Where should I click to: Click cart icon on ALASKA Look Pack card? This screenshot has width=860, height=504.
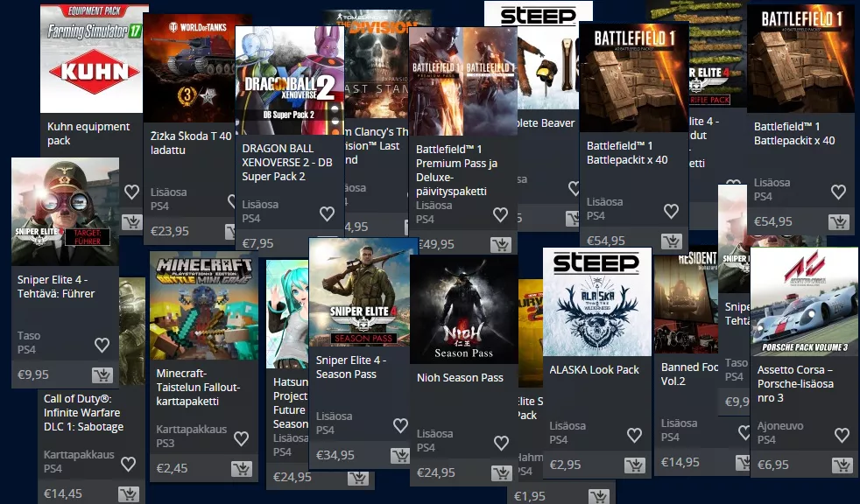click(x=635, y=465)
